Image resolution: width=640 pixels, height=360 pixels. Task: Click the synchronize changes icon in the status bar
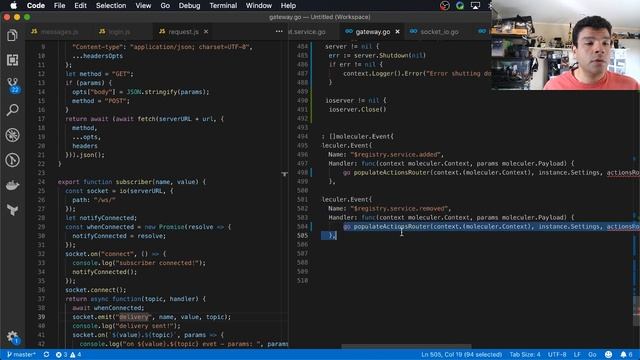coord(47,354)
